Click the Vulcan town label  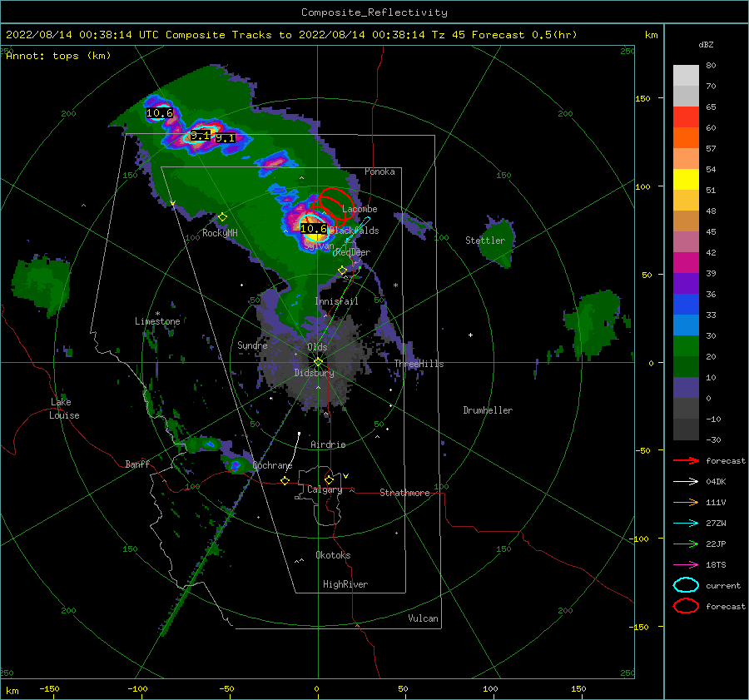click(423, 618)
